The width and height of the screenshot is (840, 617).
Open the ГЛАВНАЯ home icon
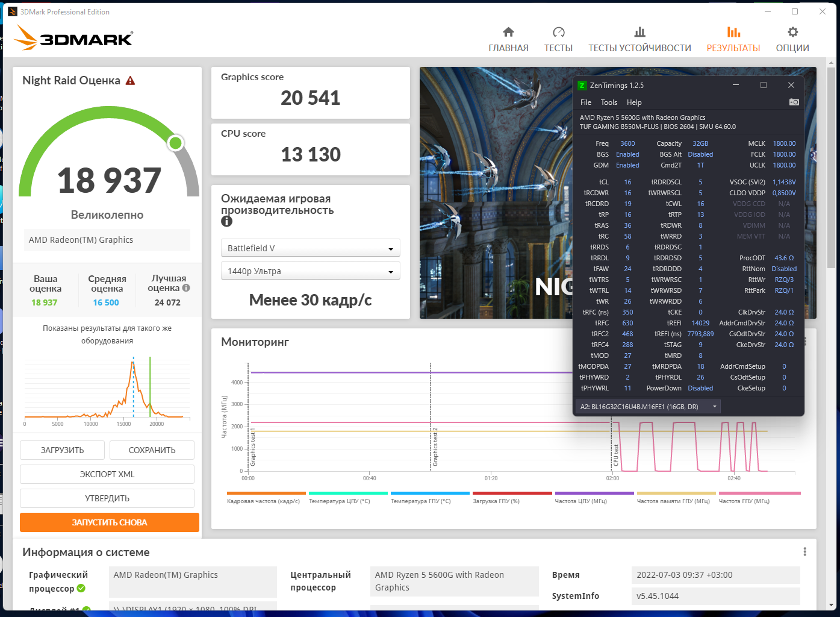coord(508,32)
